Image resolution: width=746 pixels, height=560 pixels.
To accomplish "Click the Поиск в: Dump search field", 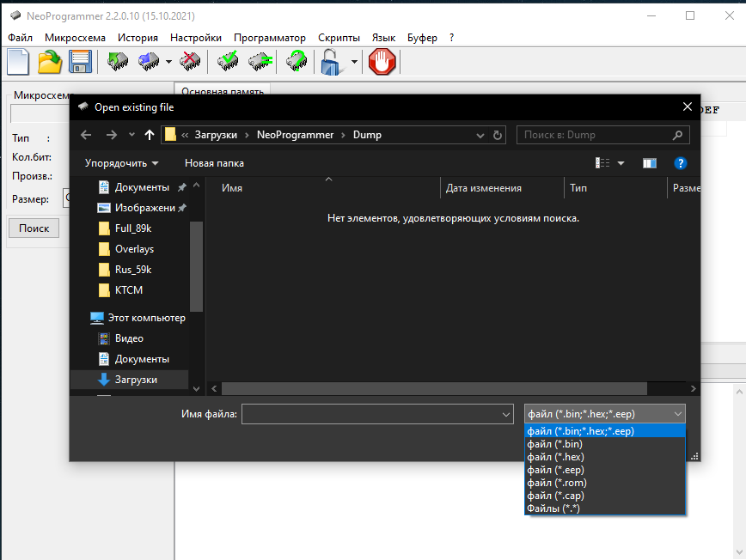I will pyautogui.click(x=602, y=135).
